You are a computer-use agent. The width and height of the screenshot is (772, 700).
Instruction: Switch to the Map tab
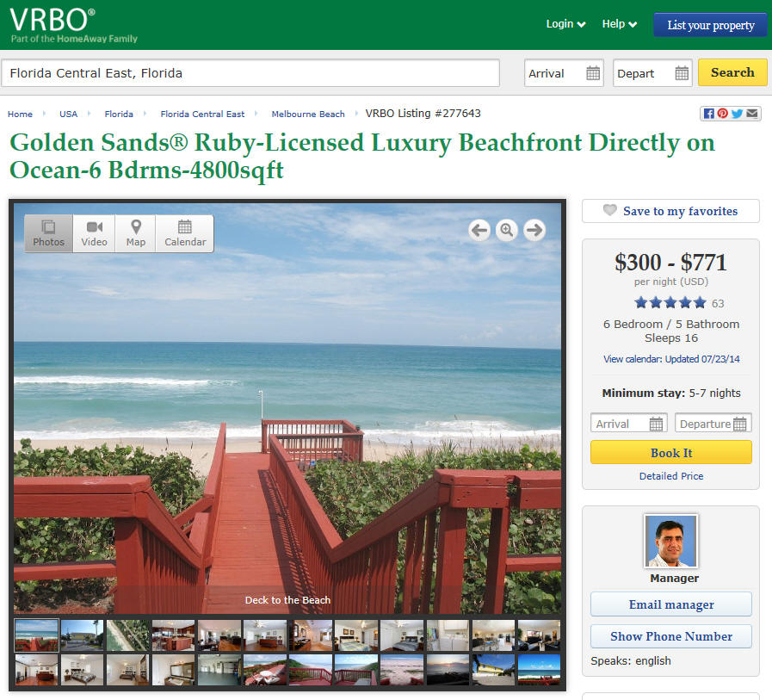pos(135,233)
